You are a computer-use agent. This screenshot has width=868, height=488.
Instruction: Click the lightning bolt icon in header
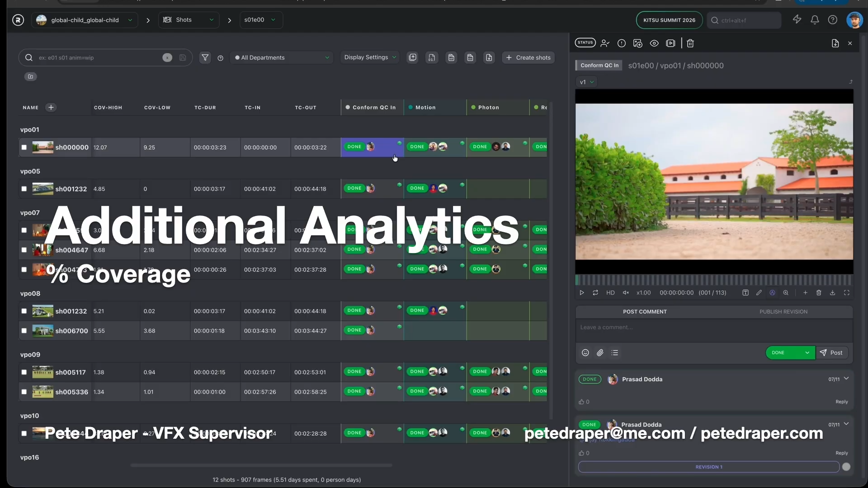[797, 19]
